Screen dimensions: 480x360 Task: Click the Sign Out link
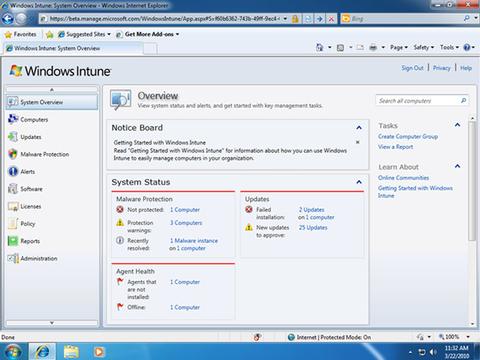point(412,68)
